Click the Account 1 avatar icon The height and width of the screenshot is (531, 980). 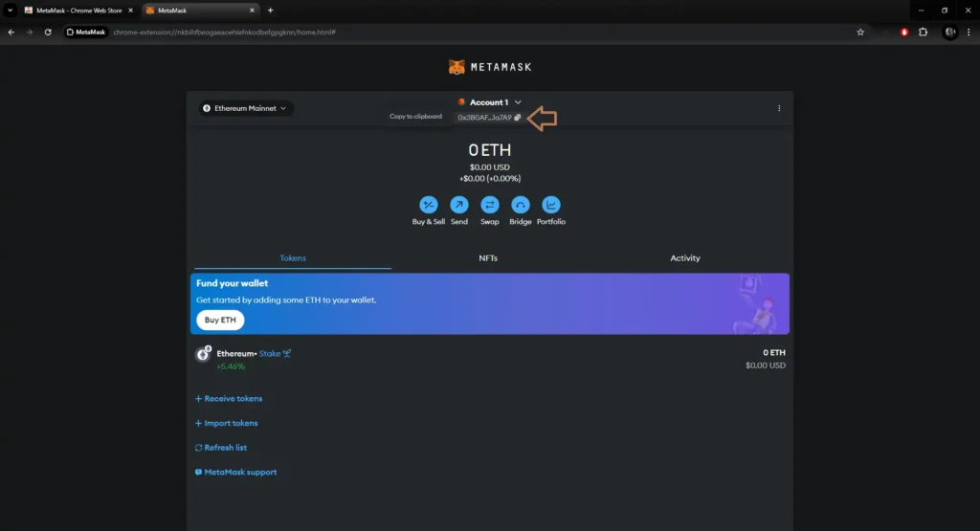pos(461,101)
